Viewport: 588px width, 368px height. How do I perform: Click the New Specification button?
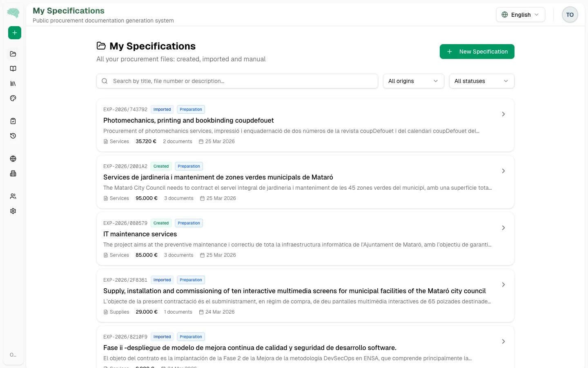477,52
